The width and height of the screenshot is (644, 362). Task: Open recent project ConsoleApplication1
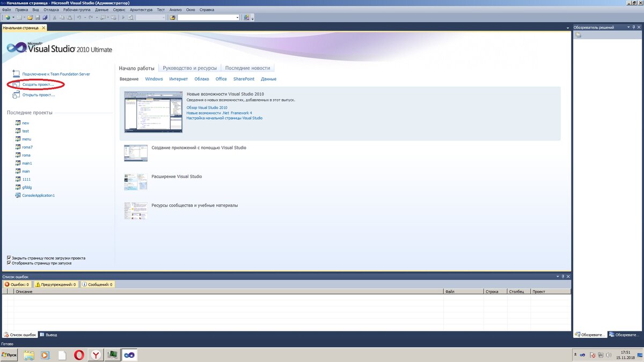[x=38, y=195]
